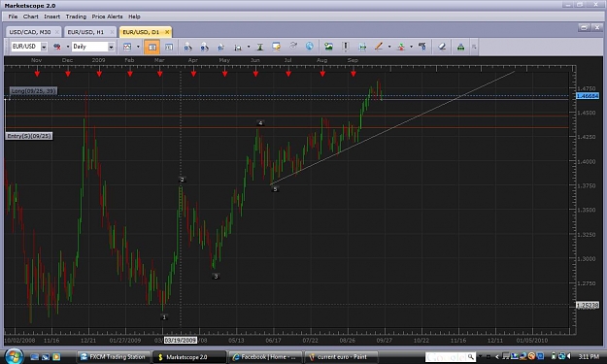Open the Insert menu
Image resolution: width=607 pixels, height=364 pixels.
pos(51,17)
